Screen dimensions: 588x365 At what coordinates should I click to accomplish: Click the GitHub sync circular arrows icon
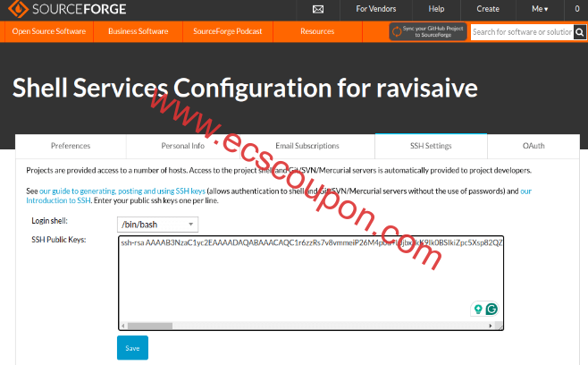[x=397, y=31]
